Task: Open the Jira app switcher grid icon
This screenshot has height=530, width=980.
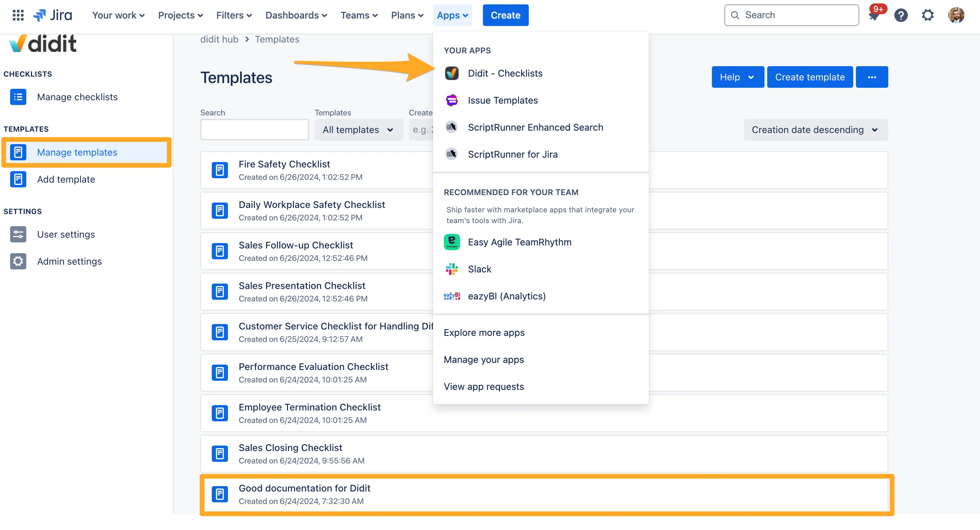Action: (18, 15)
